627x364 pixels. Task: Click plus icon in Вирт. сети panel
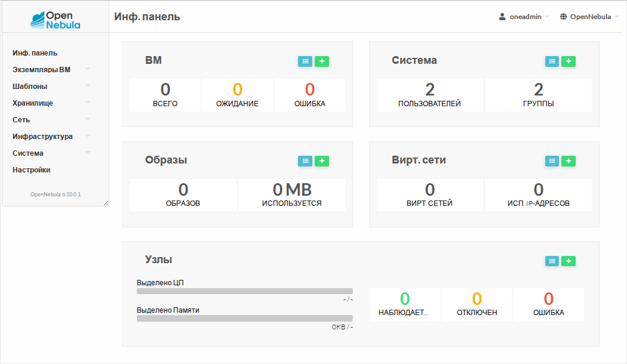click(x=568, y=161)
